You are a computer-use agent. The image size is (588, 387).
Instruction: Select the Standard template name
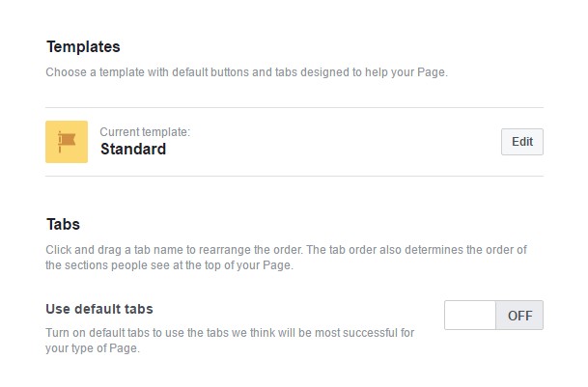tap(133, 150)
